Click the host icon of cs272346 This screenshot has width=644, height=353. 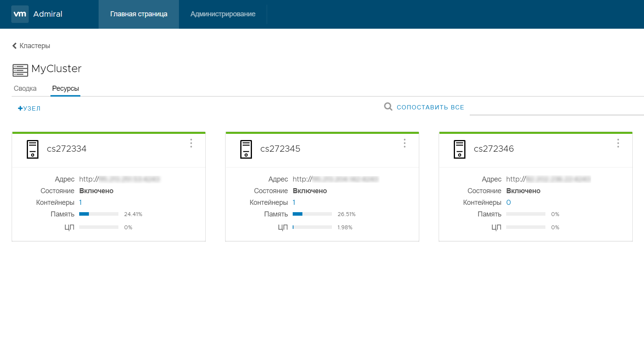tap(460, 149)
